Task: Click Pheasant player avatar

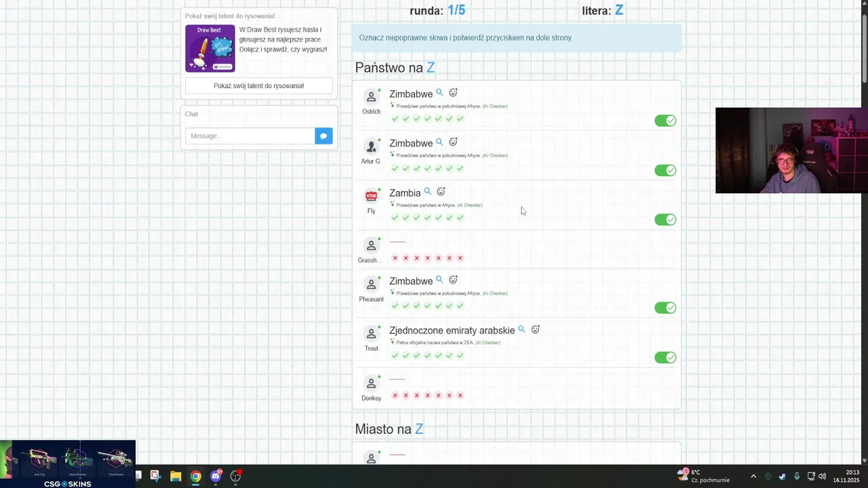Action: click(371, 284)
